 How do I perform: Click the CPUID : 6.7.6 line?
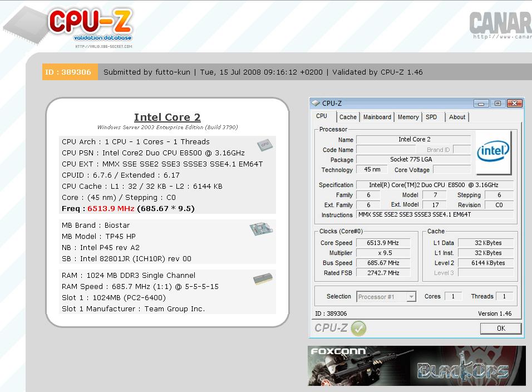pos(121,175)
